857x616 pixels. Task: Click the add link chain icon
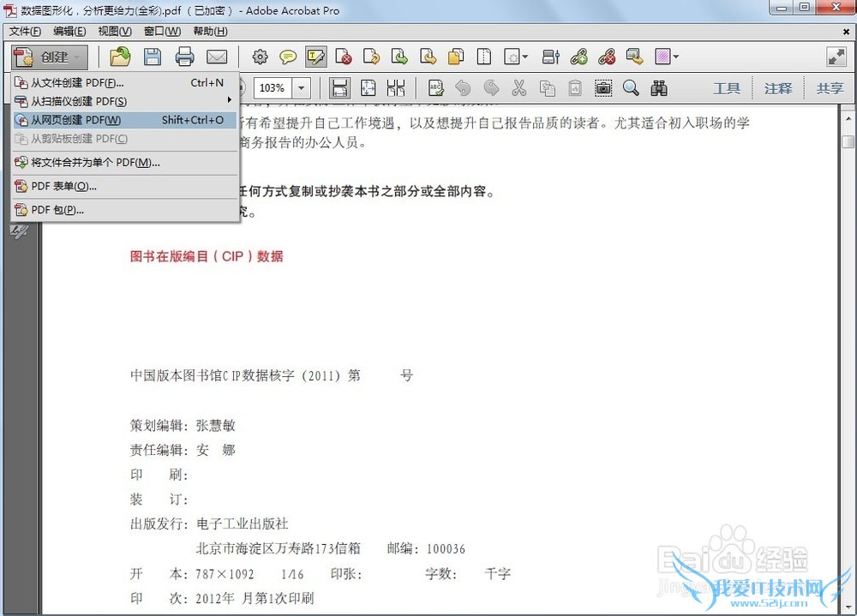click(x=578, y=57)
